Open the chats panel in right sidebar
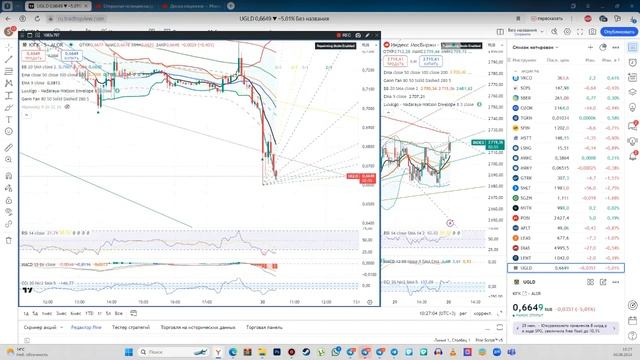Screen dimensions: 640x360 click(x=632, y=126)
